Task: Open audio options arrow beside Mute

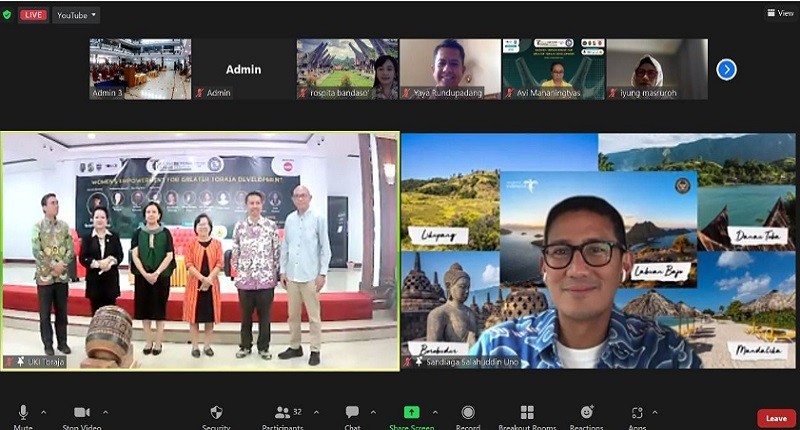Action: tap(43, 412)
